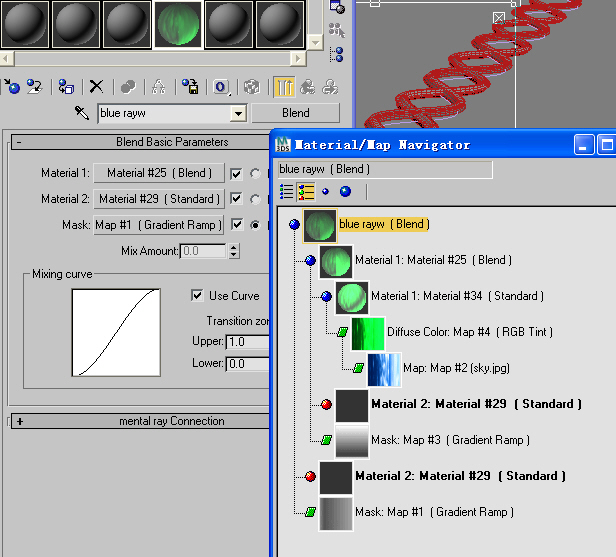The height and width of the screenshot is (557, 616).
Task: Click navigator blue rayw (Blend) name field
Action: click(385, 170)
